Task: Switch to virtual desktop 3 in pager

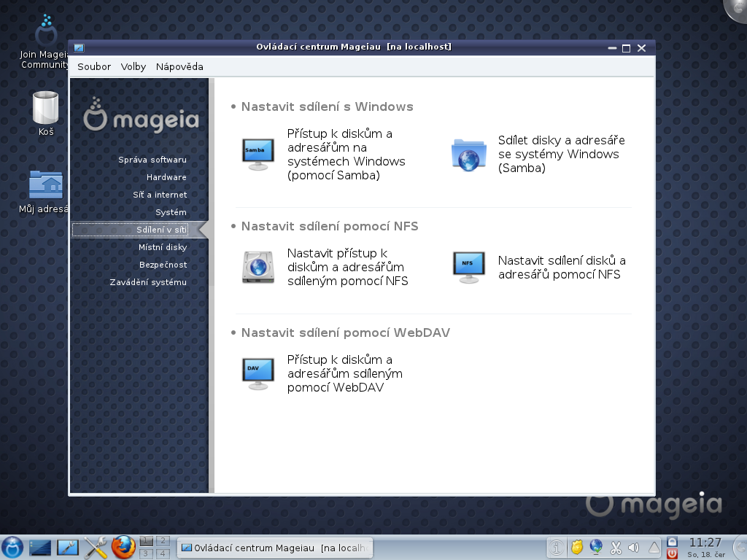Action: [147, 553]
